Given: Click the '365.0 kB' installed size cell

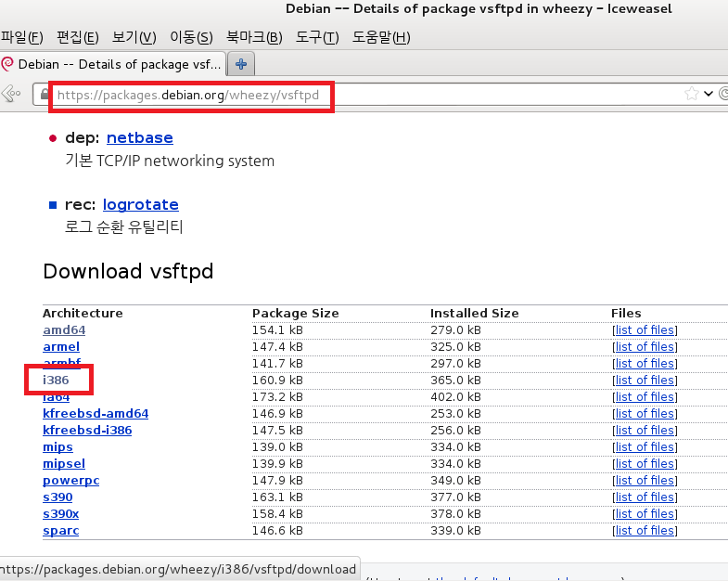Looking at the screenshot, I should click(x=455, y=381).
